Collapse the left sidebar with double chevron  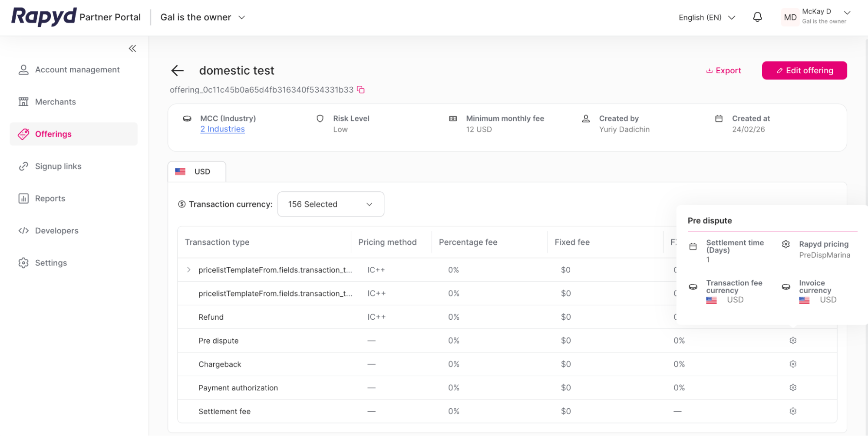[x=132, y=48]
